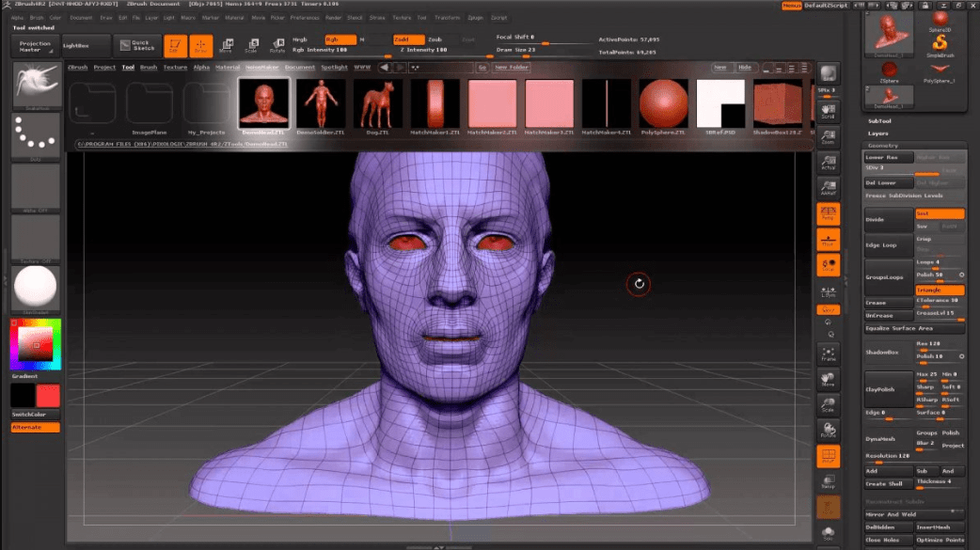Click the Zoom canvas icon
Image resolution: width=980 pixels, height=550 pixels.
click(x=829, y=139)
